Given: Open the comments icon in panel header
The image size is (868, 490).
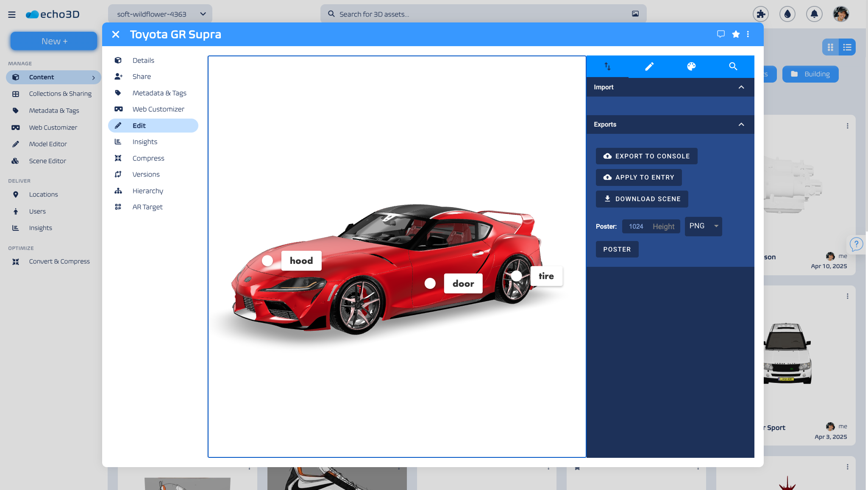Looking at the screenshot, I should pyautogui.click(x=721, y=34).
